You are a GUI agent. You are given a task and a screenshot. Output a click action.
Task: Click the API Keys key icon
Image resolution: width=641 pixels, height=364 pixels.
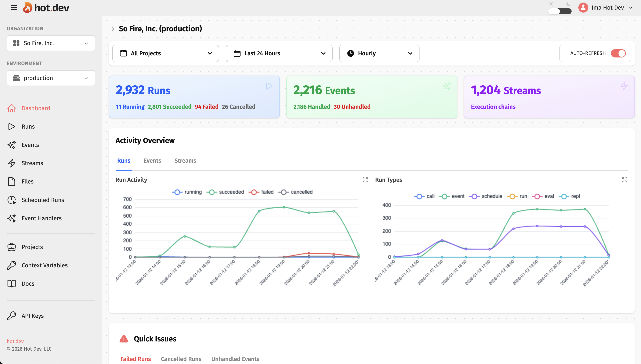click(x=11, y=316)
